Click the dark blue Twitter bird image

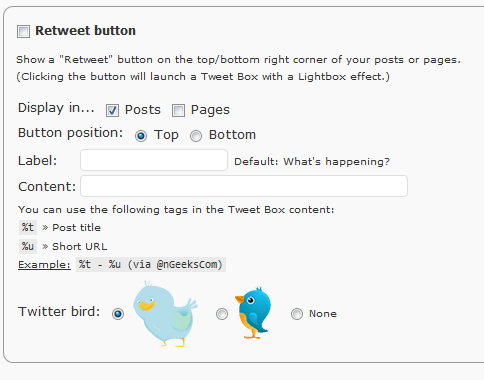coord(253,313)
